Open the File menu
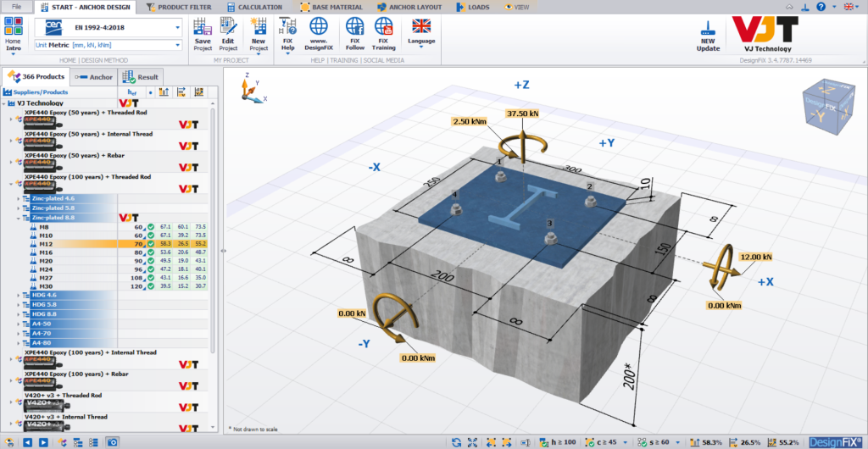Image resolution: width=868 pixels, height=449 pixels. pyautogui.click(x=17, y=7)
